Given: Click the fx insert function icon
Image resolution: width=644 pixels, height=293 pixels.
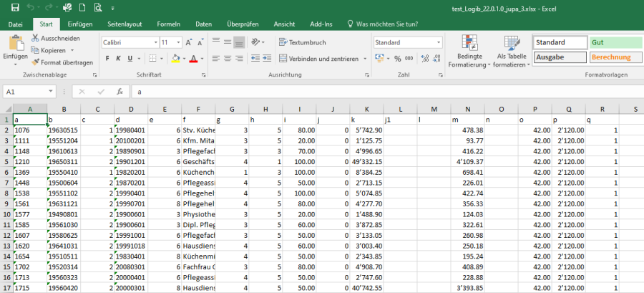Looking at the screenshot, I should click(120, 92).
